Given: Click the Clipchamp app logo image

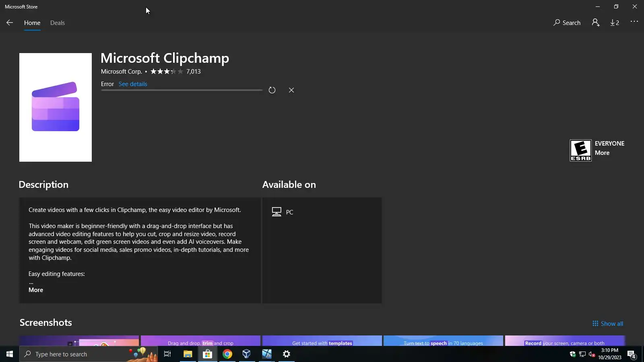Looking at the screenshot, I should (x=56, y=107).
